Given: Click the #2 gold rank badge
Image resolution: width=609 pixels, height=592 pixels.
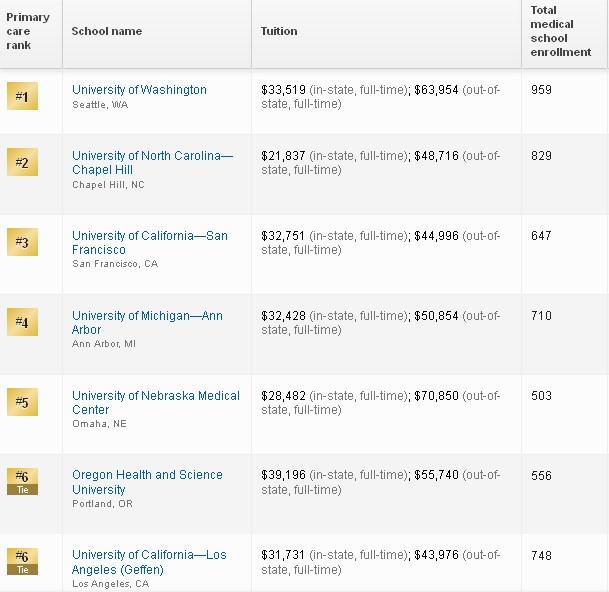Looking at the screenshot, I should (22, 162).
